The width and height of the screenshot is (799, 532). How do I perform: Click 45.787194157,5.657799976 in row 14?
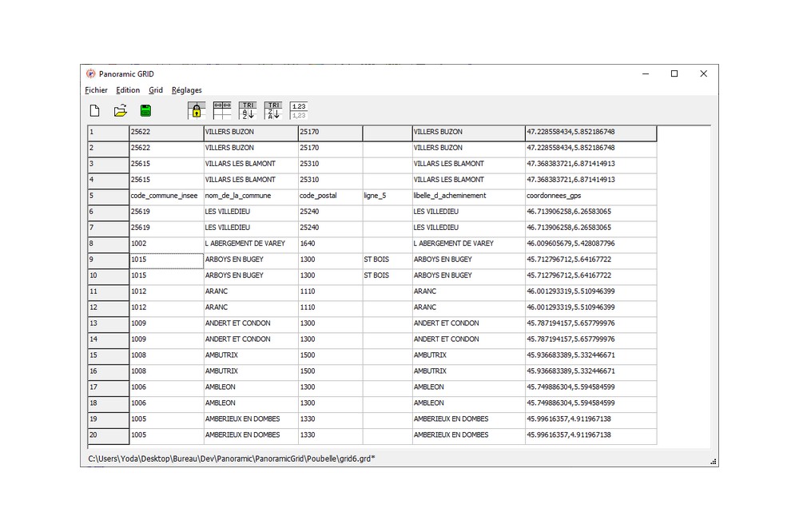tap(591, 340)
